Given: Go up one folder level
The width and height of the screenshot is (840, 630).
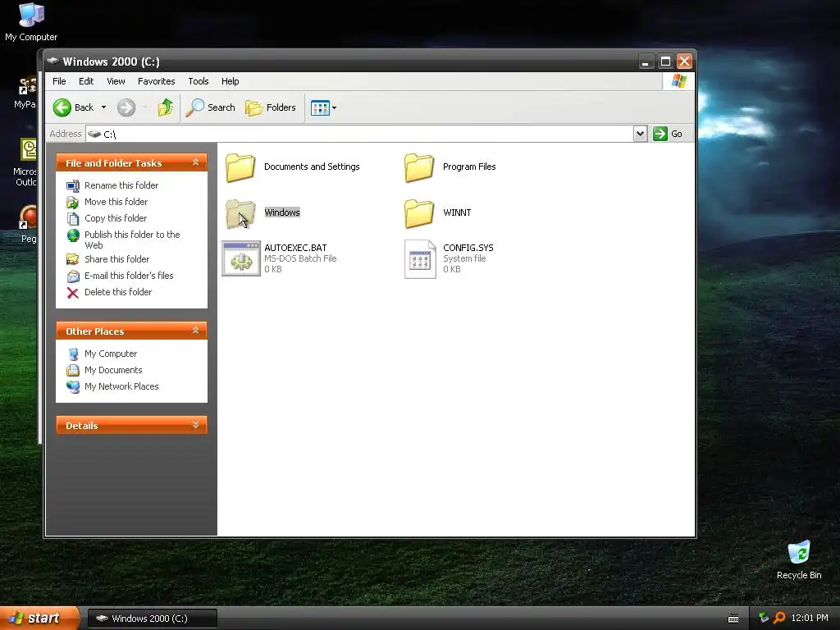Looking at the screenshot, I should click(166, 107).
